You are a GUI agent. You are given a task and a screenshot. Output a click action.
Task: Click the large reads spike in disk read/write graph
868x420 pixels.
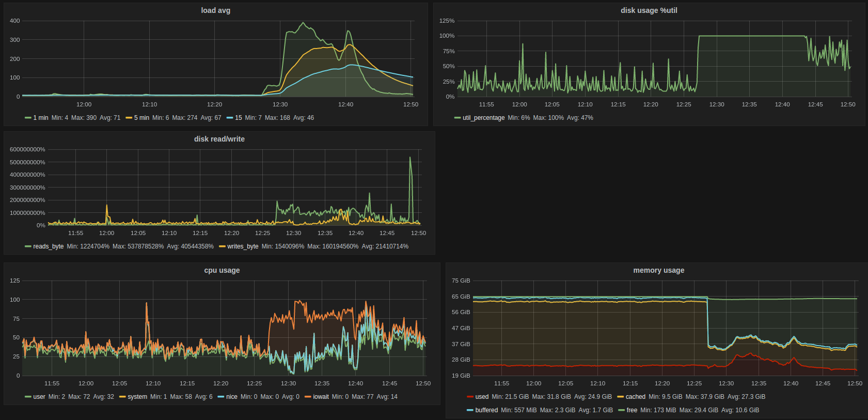pos(411,158)
